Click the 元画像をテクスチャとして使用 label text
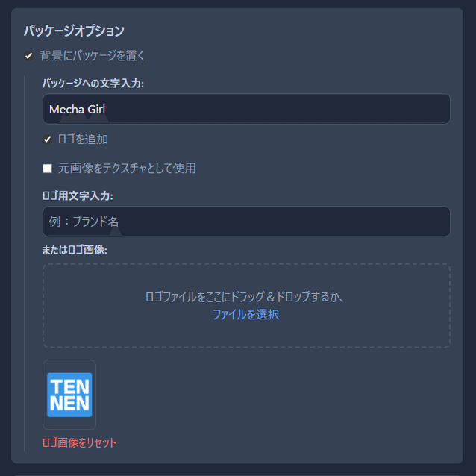Viewport: 476px width, 476px height. pyautogui.click(x=127, y=169)
